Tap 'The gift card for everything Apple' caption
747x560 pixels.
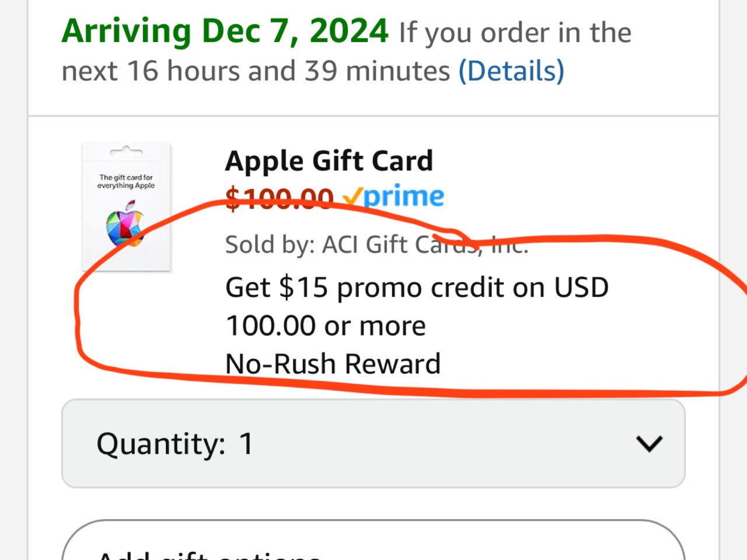(126, 181)
